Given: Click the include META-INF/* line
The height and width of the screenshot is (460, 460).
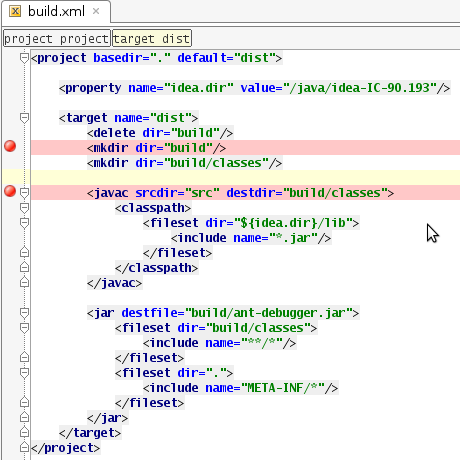Looking at the screenshot, I should [241, 388].
